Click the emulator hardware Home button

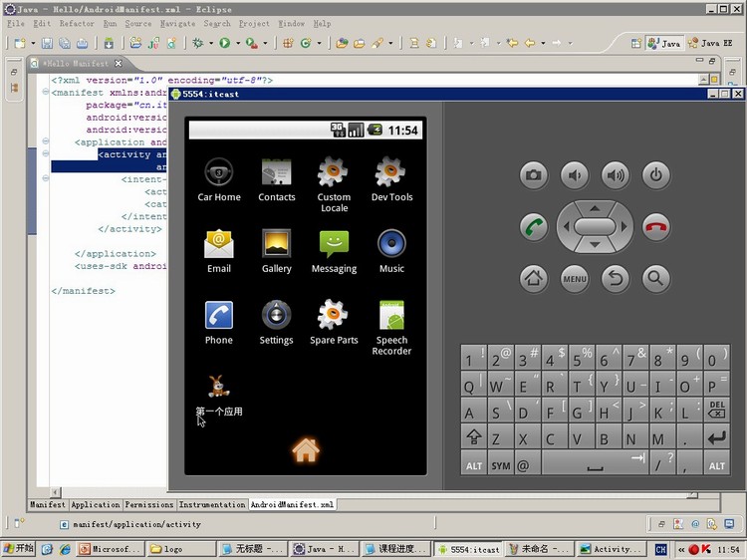pyautogui.click(x=534, y=278)
